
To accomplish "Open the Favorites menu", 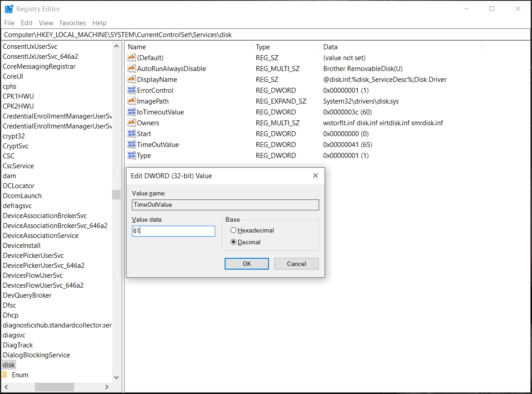I will coord(72,23).
